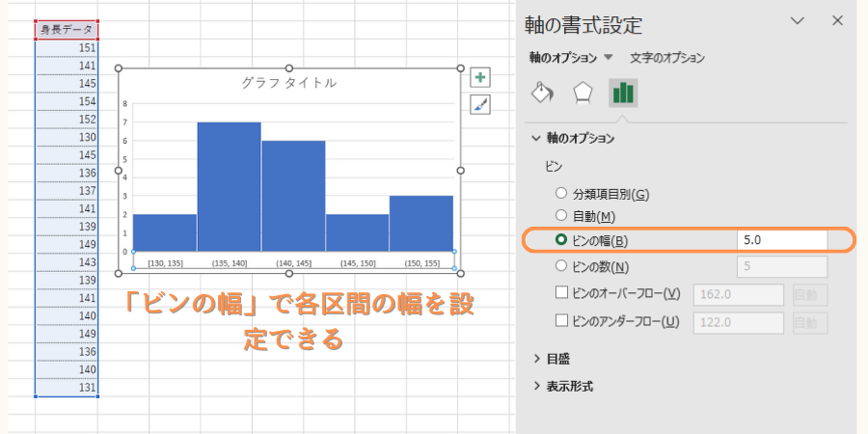Viewport: 868px width, 434px height.
Task: Select the ビンの幅(B) radio button
Action: point(561,240)
